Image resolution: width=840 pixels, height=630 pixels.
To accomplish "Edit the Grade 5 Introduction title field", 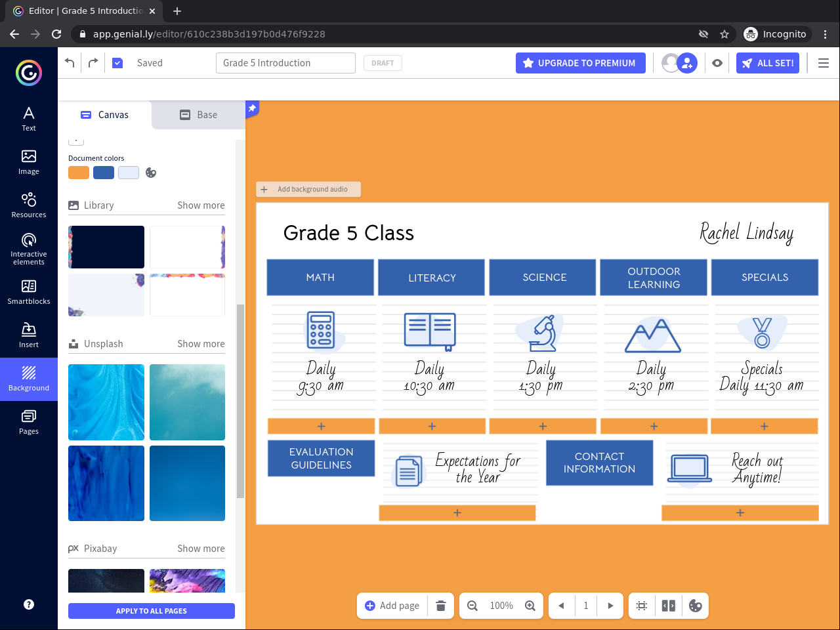I will (x=285, y=63).
